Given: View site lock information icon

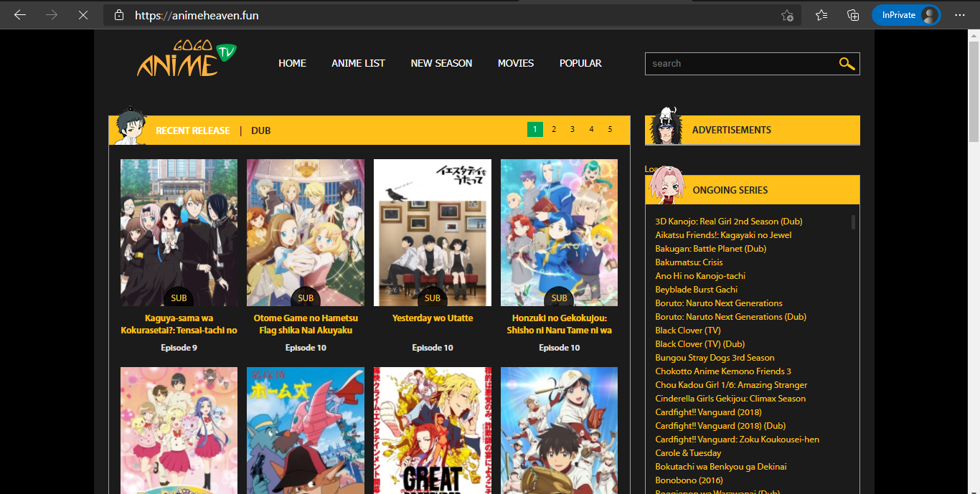Looking at the screenshot, I should pos(119,15).
